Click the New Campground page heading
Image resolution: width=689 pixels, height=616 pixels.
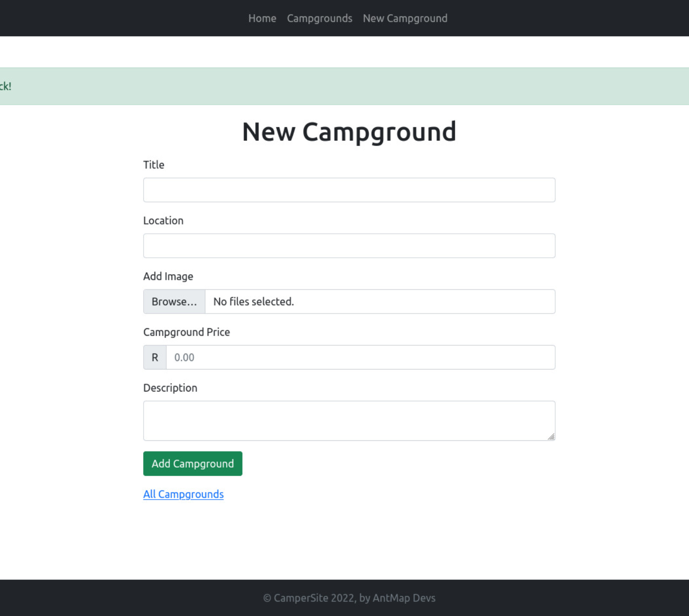(x=349, y=132)
